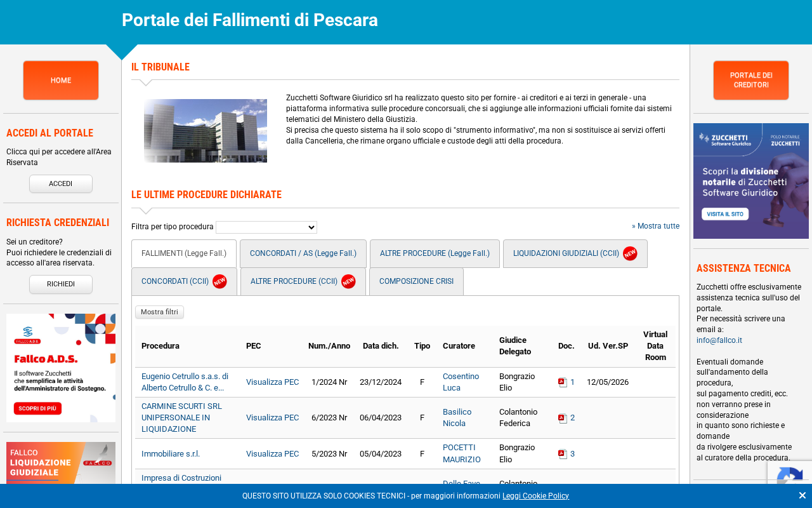Screen dimensions: 812x508
Task: Click NEW badge on Concordati (CCII) tab
Action: [219, 281]
